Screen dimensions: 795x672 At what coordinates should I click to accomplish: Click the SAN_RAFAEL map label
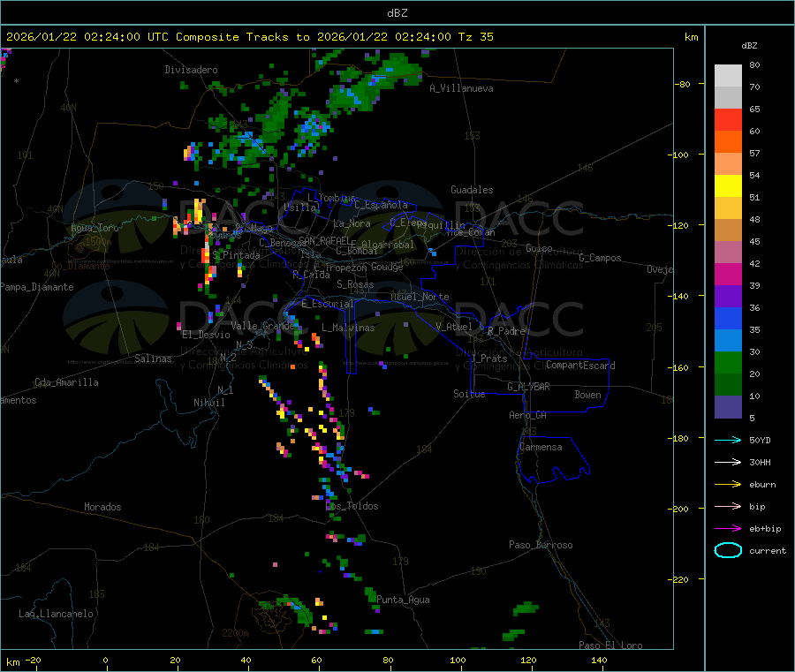point(324,241)
